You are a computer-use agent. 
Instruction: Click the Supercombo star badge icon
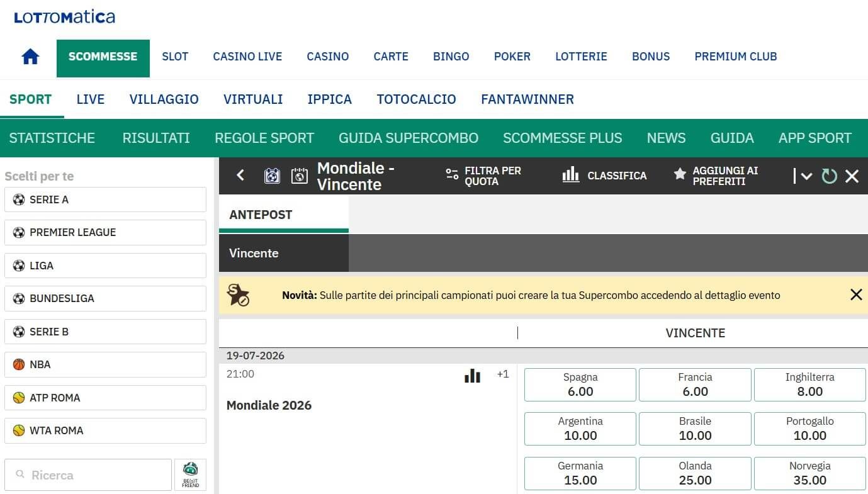point(239,295)
